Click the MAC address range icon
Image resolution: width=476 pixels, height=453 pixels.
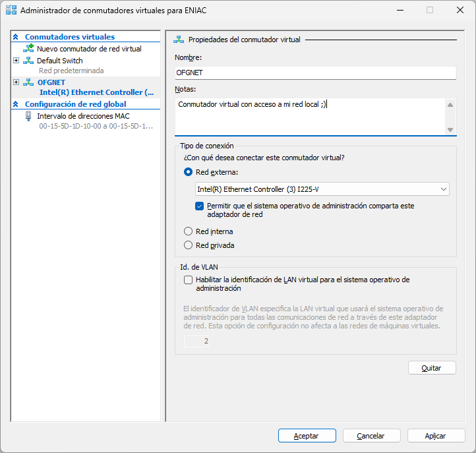(28, 116)
